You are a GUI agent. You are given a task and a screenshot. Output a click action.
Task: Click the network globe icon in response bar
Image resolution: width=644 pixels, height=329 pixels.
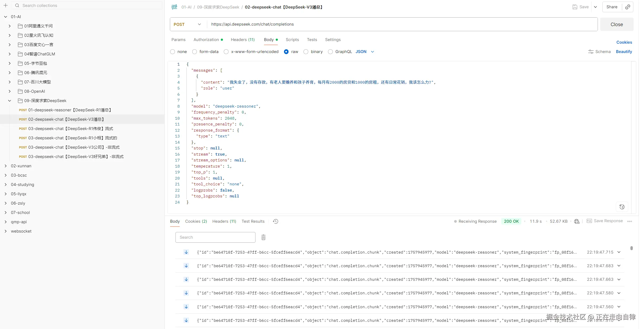click(x=577, y=221)
